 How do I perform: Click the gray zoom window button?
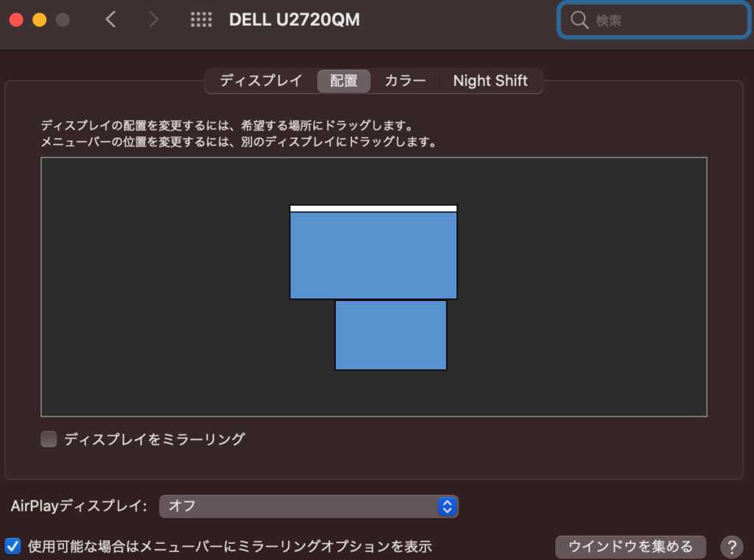[63, 20]
